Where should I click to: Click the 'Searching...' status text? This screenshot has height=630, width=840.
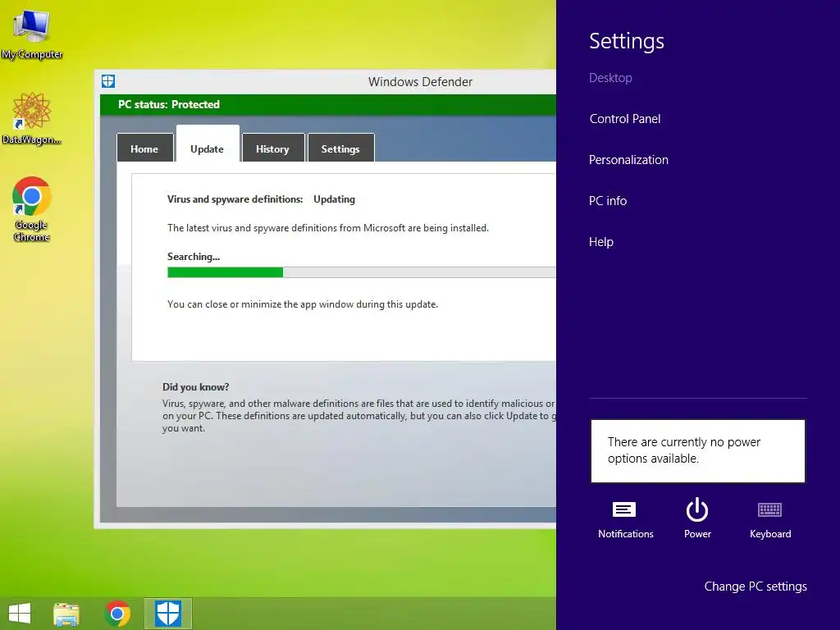[x=194, y=257]
